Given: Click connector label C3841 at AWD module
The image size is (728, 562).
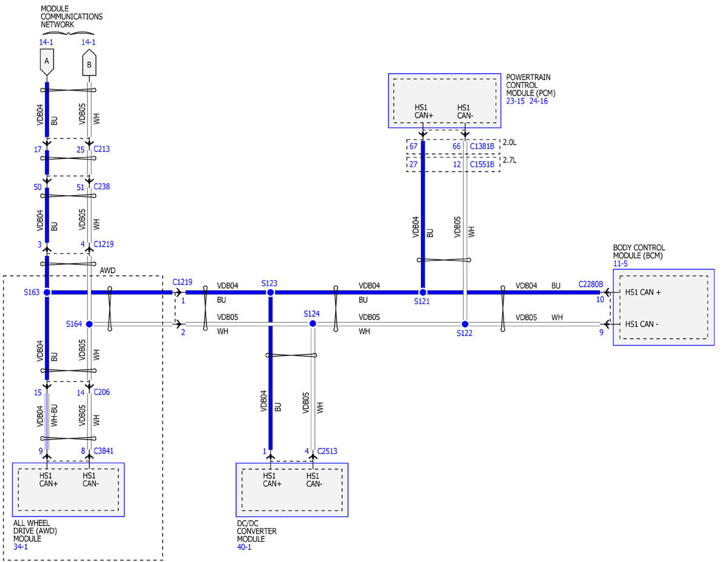Looking at the screenshot, I should (103, 451).
